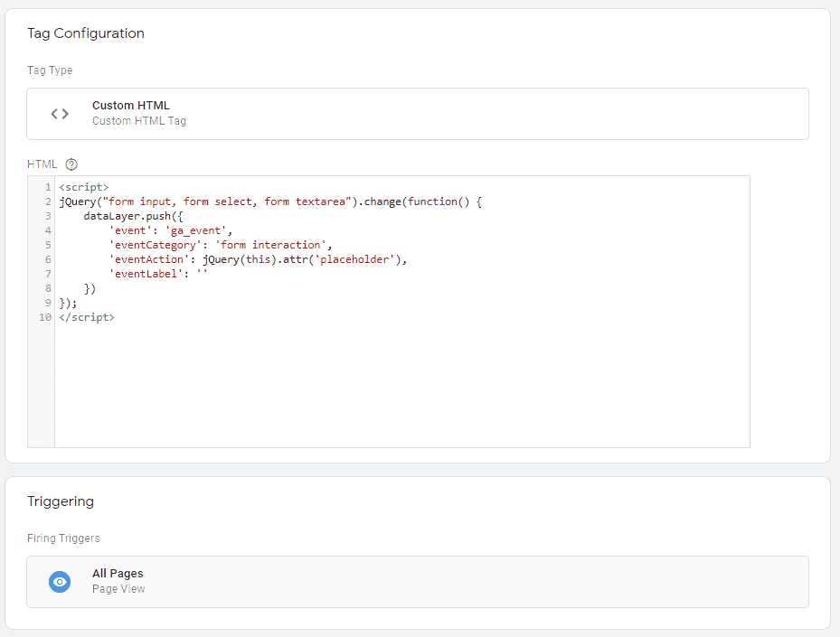Click the Tag Configuration heading

(86, 33)
